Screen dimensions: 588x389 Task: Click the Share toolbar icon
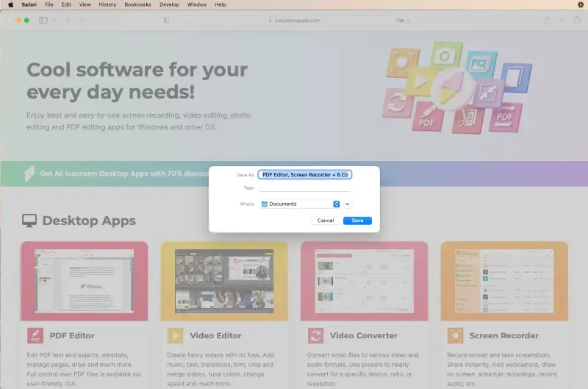[x=548, y=21]
